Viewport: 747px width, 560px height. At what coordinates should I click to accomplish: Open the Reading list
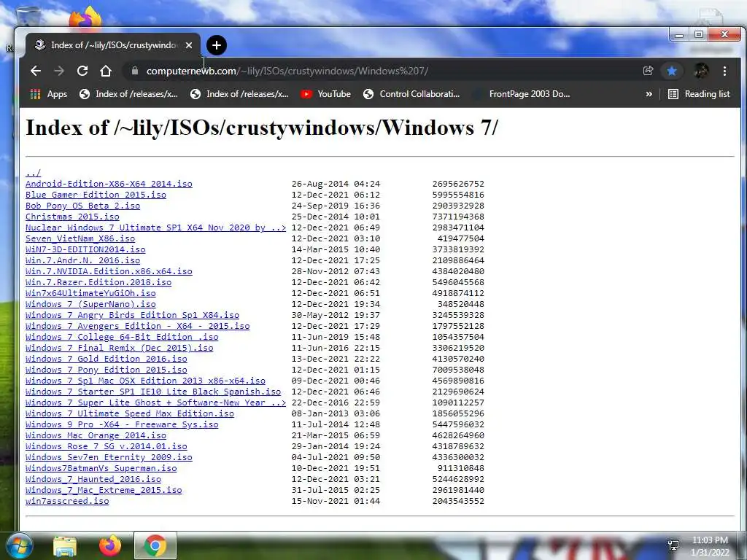[699, 94]
